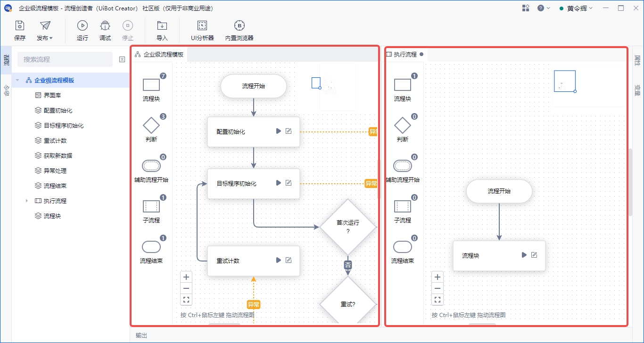
Task: Collapse the 企业级流程模板 tree root
Action: [17, 80]
